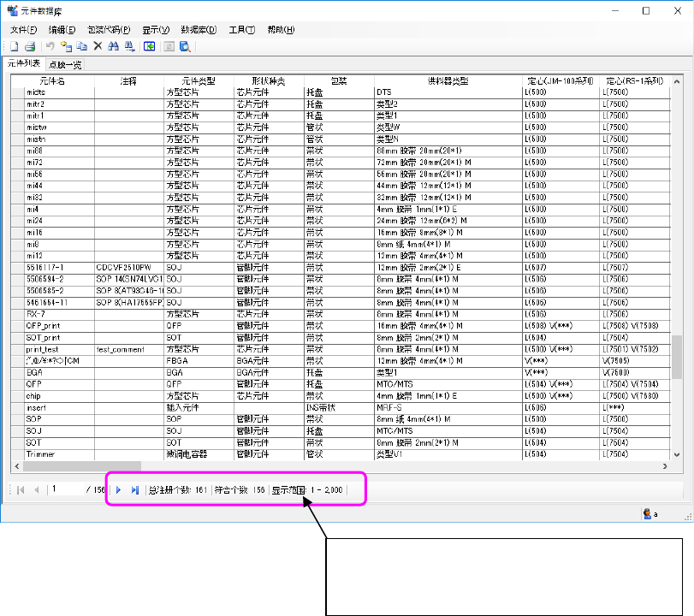This screenshot has height=616, width=694.
Task: Click the green arrow import icon
Action: [x=149, y=46]
